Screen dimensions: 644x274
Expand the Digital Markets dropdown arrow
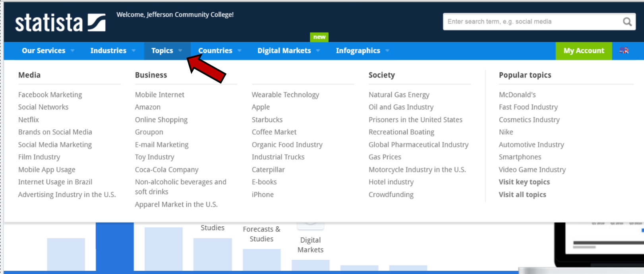click(318, 51)
